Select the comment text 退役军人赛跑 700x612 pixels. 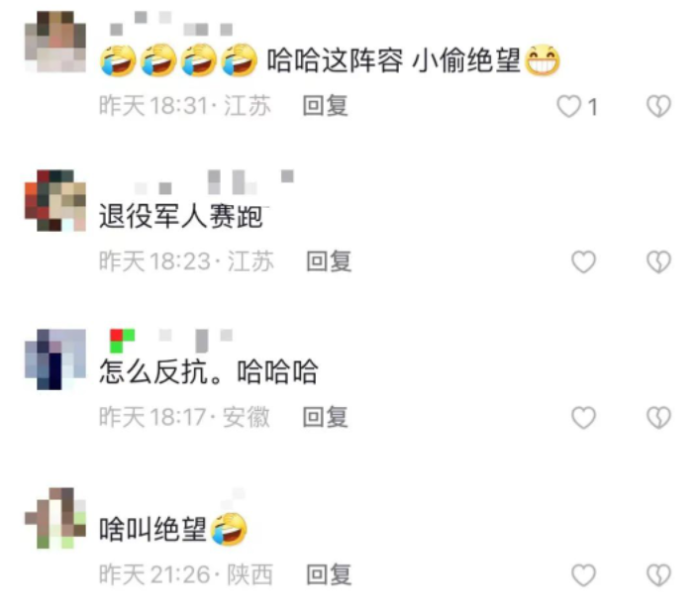coord(181,217)
